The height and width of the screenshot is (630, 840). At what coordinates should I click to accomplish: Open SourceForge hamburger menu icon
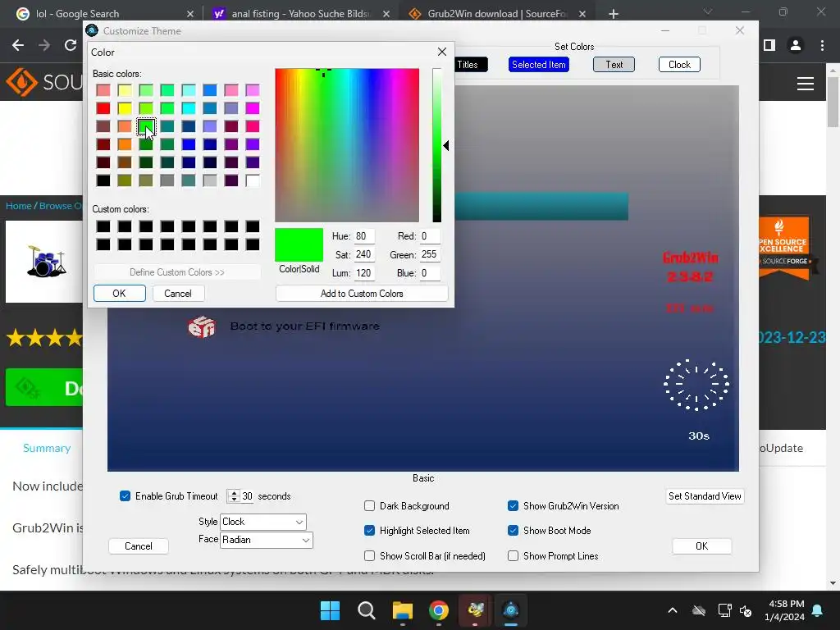(x=806, y=84)
